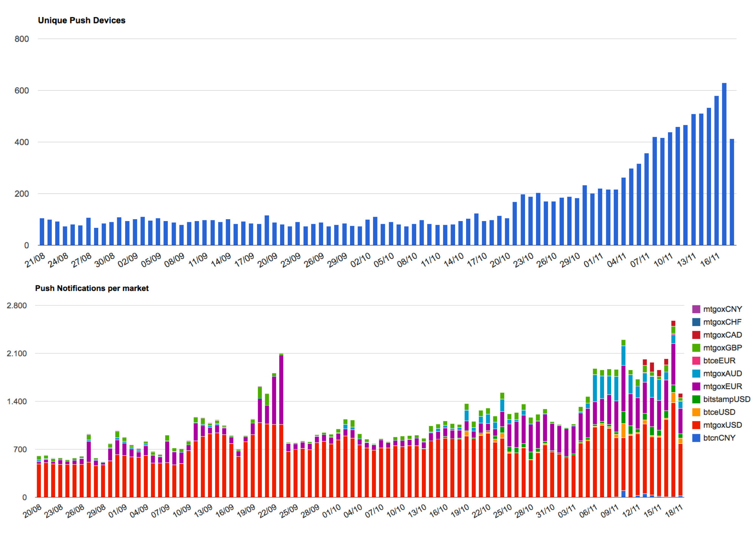Image resolution: width=756 pixels, height=534 pixels.
Task: Select the mtgoxUSD legend label
Action: pos(722,425)
